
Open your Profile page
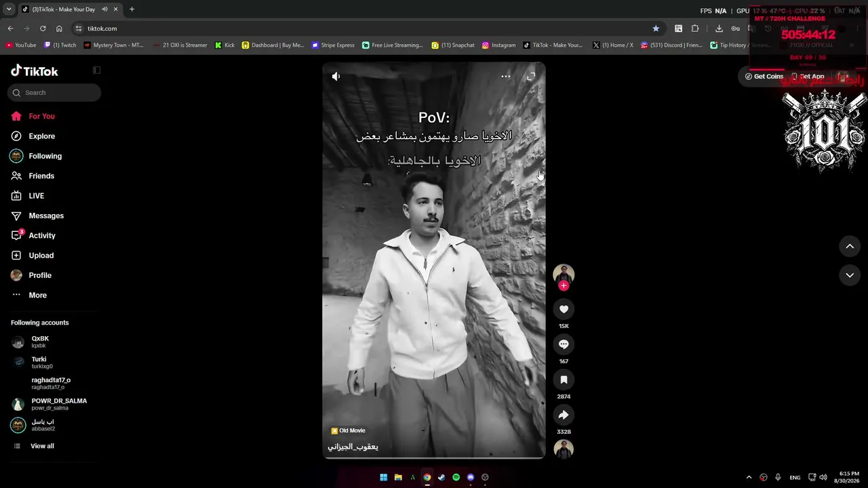[31, 275]
